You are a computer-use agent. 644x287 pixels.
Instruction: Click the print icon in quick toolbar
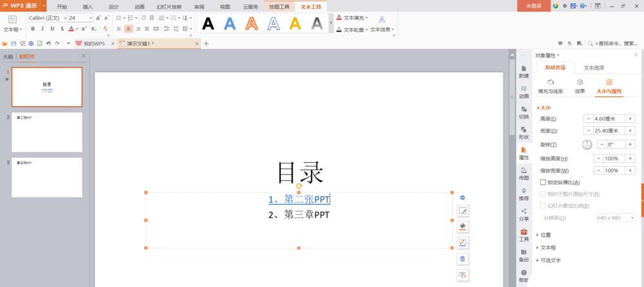click(x=31, y=44)
